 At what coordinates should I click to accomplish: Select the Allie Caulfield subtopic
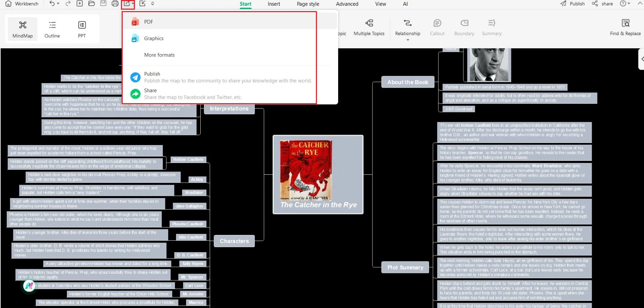[x=191, y=237]
